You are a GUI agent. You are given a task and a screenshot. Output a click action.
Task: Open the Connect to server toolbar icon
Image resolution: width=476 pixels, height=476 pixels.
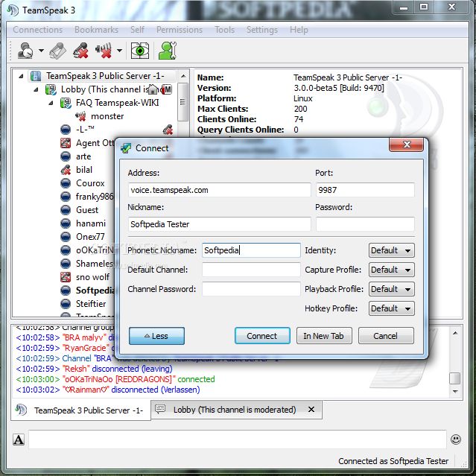click(25, 51)
